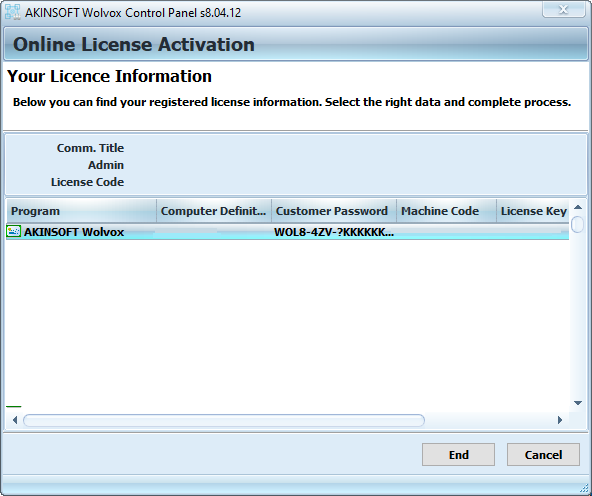Click the End button to finish activation
592x496 pixels.
458,454
